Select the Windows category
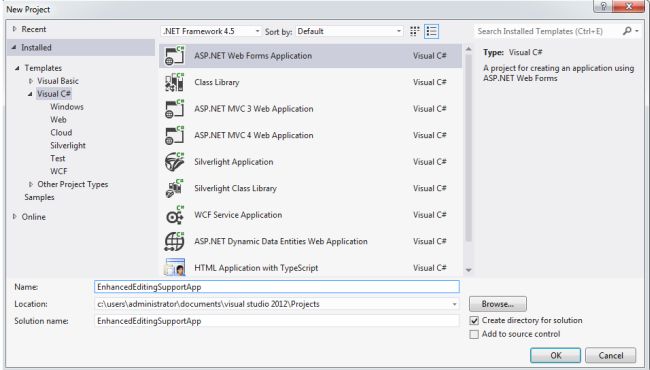The width and height of the screenshot is (650, 370). point(67,107)
